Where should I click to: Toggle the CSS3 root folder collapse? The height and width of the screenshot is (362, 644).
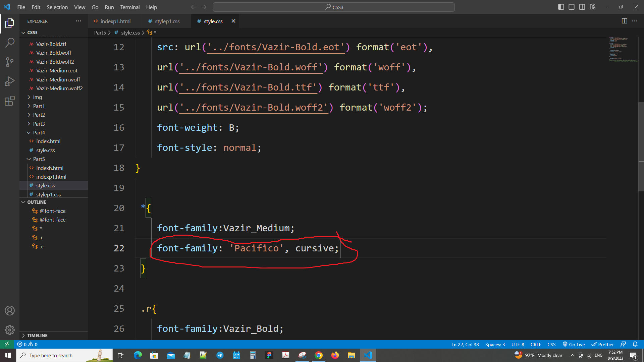click(23, 32)
